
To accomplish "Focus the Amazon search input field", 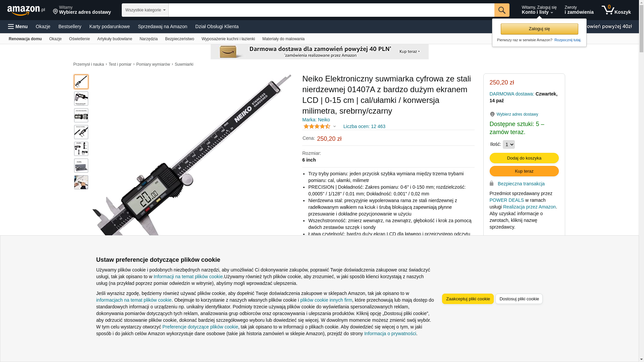I will 331,10.
